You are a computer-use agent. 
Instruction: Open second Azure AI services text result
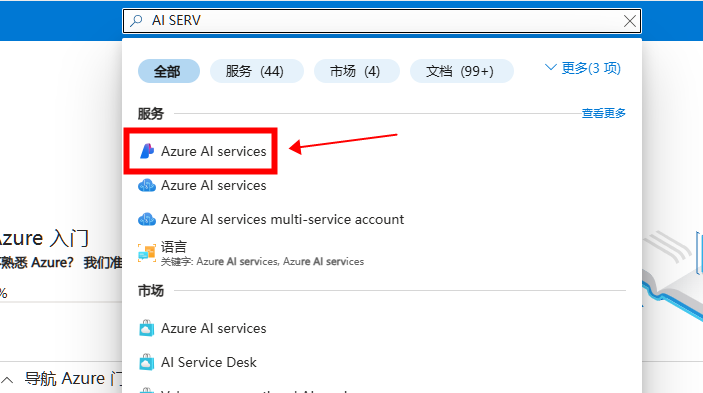(x=213, y=185)
